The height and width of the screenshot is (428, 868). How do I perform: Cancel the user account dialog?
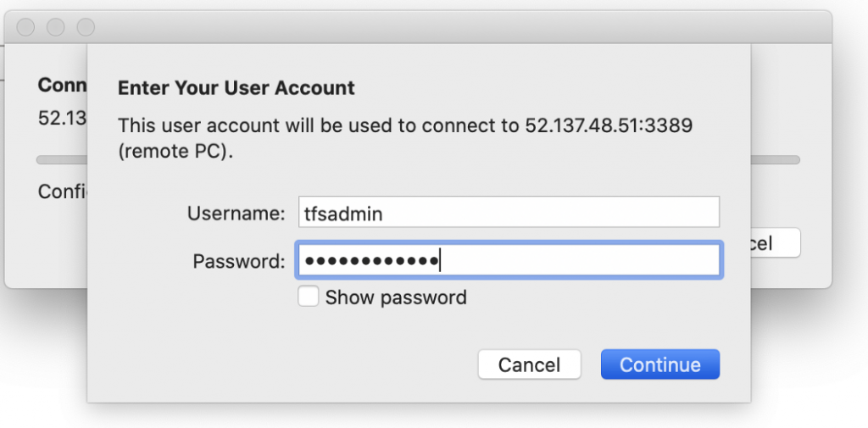[x=529, y=364]
